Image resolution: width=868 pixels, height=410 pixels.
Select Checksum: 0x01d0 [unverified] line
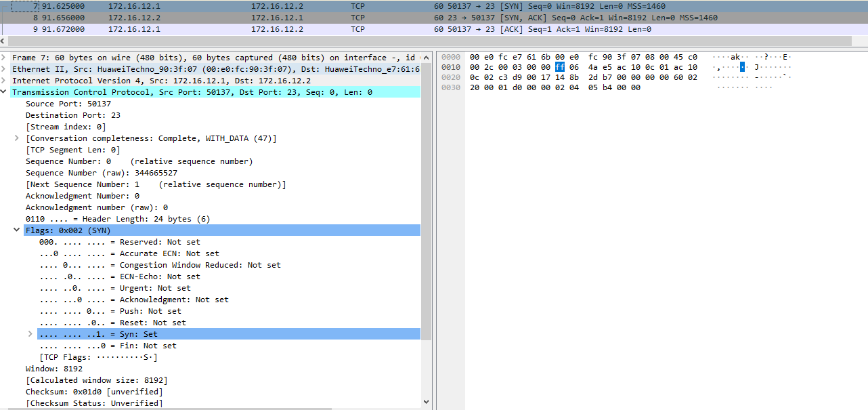pyautogui.click(x=94, y=392)
